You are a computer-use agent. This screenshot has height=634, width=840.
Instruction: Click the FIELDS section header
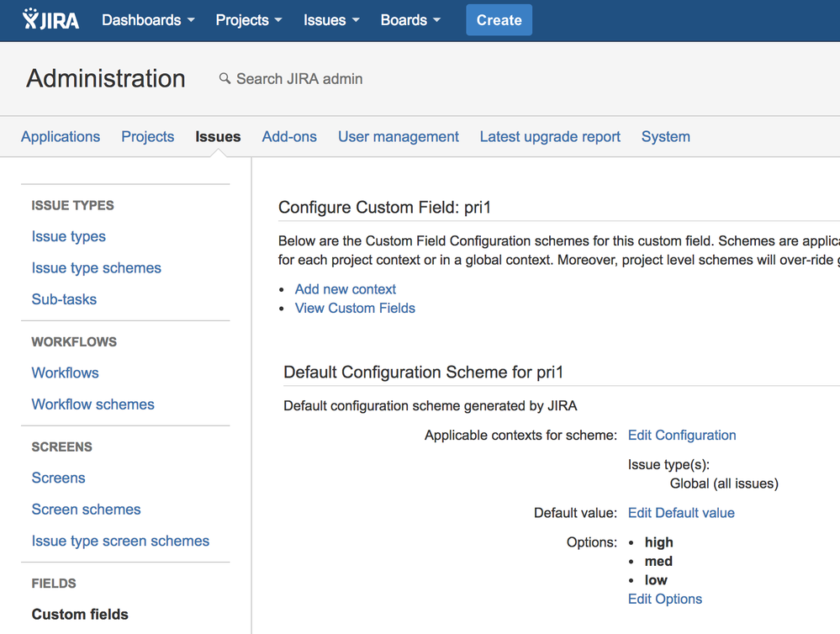pos(54,583)
